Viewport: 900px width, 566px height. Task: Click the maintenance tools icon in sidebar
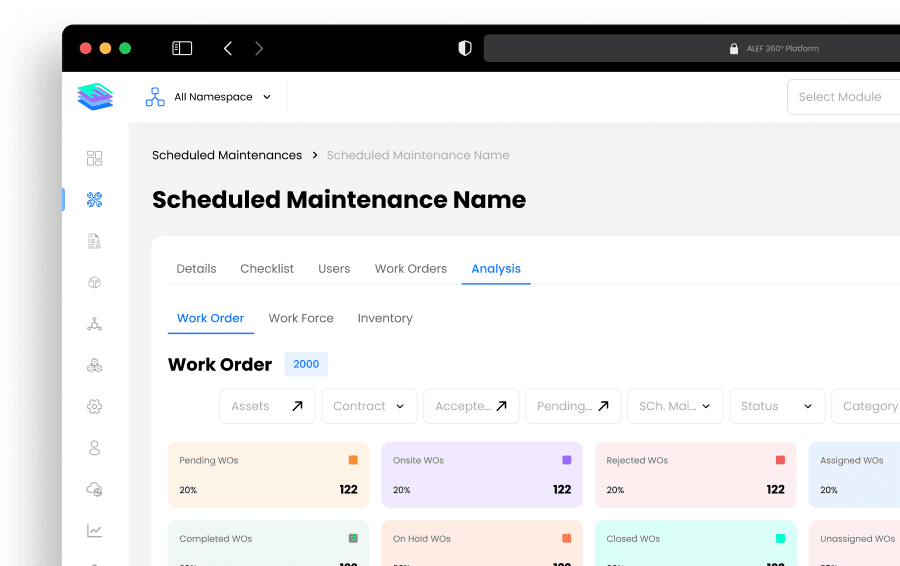click(x=95, y=200)
